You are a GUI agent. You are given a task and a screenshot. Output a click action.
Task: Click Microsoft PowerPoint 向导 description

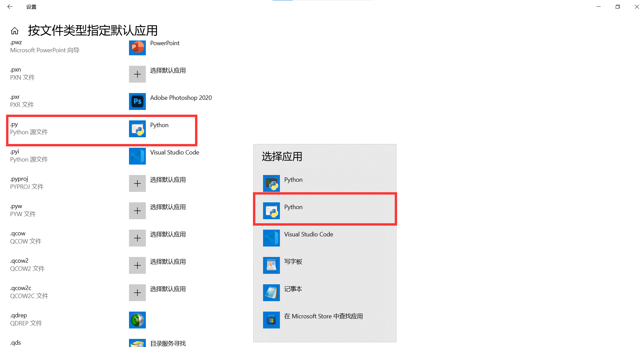(45, 50)
